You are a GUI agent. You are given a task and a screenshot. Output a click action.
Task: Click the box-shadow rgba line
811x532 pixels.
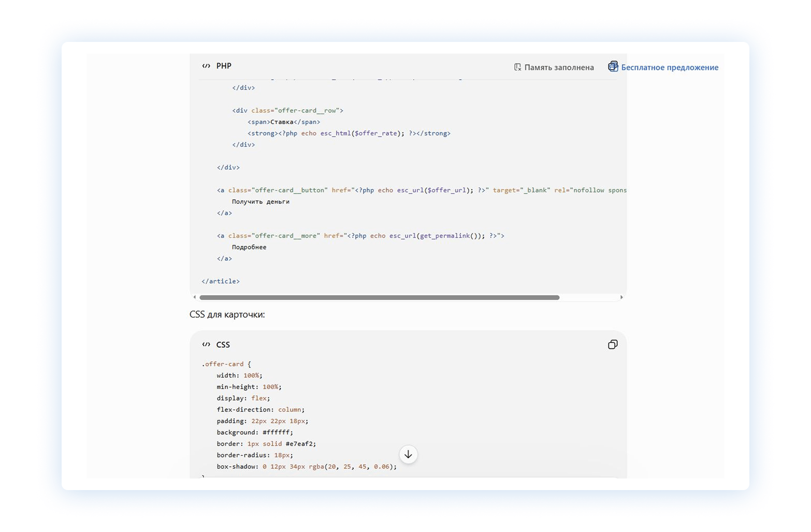[x=307, y=466]
